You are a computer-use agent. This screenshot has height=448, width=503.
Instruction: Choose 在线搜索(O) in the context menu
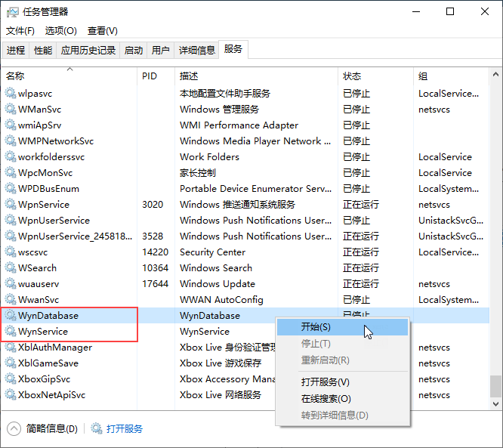tap(342, 399)
